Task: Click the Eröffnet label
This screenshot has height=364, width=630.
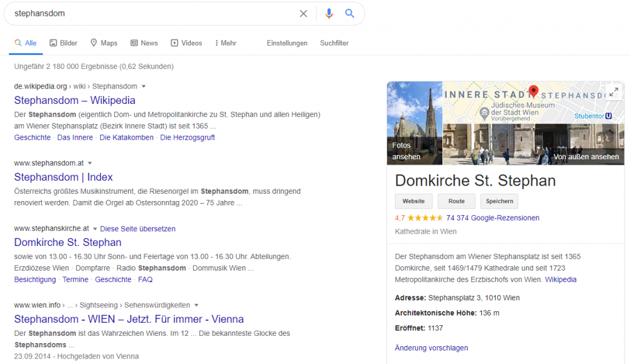Action: pyautogui.click(x=410, y=328)
